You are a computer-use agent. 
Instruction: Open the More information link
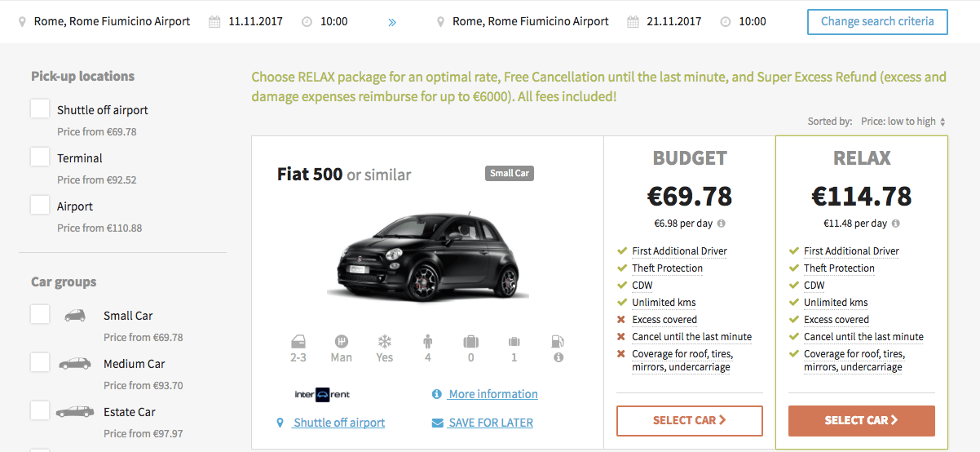click(492, 395)
